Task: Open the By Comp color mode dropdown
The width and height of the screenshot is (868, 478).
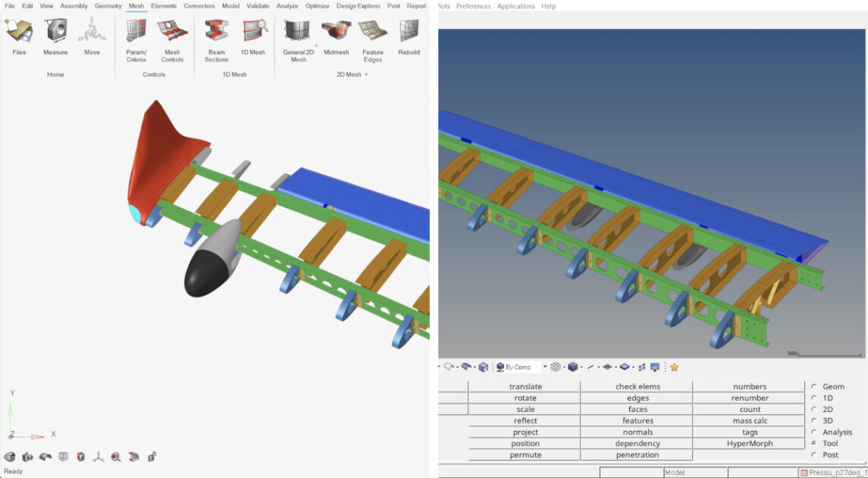Action: [x=544, y=367]
